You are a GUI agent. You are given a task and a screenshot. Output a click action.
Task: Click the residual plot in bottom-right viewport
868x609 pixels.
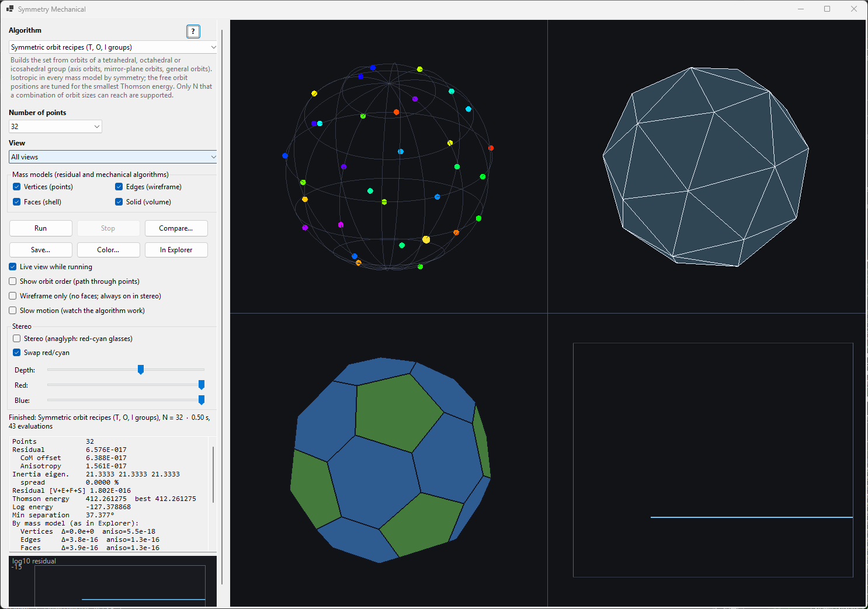point(713,460)
